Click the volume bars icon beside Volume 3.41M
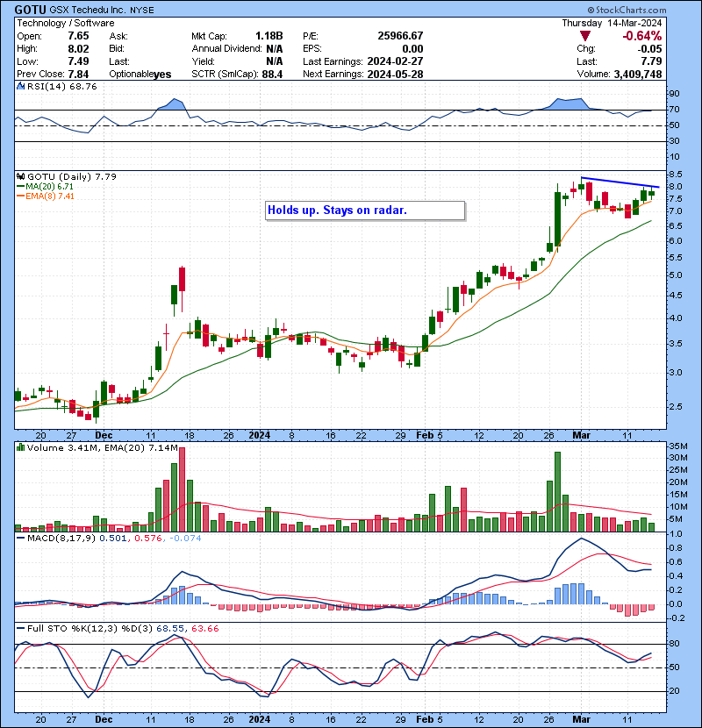Screen dimensions: 702x728 click(x=20, y=447)
